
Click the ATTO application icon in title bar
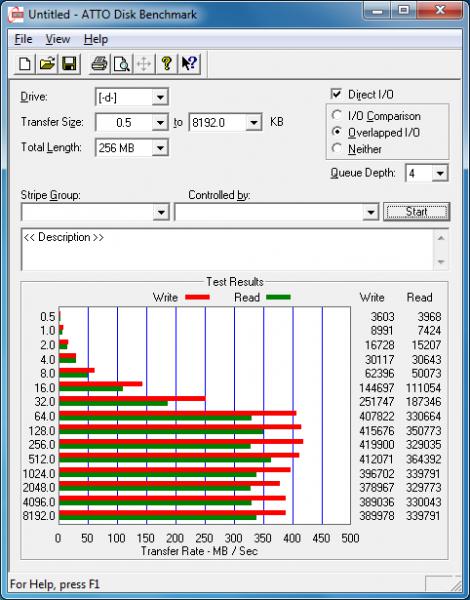[x=16, y=15]
